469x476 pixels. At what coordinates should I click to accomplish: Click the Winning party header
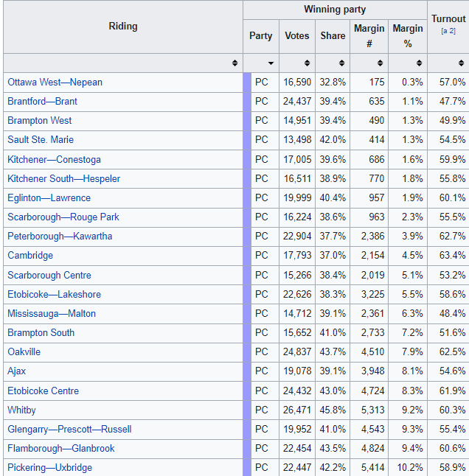pyautogui.click(x=335, y=10)
